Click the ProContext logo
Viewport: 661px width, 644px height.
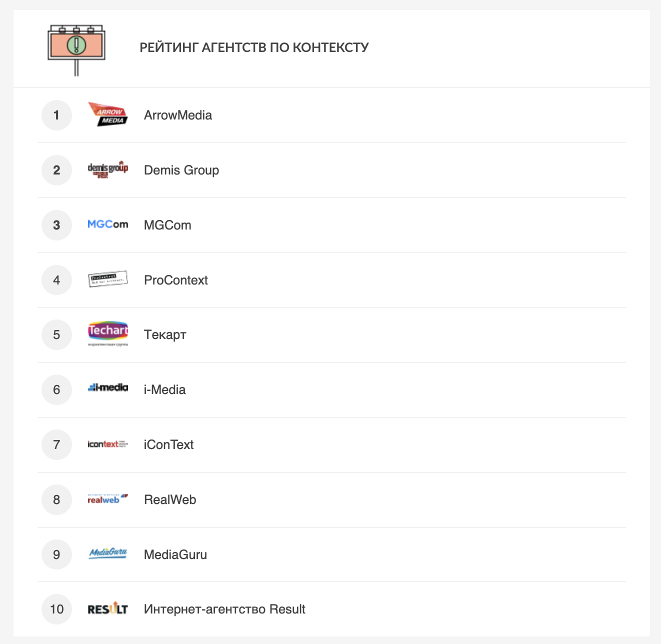(x=107, y=279)
